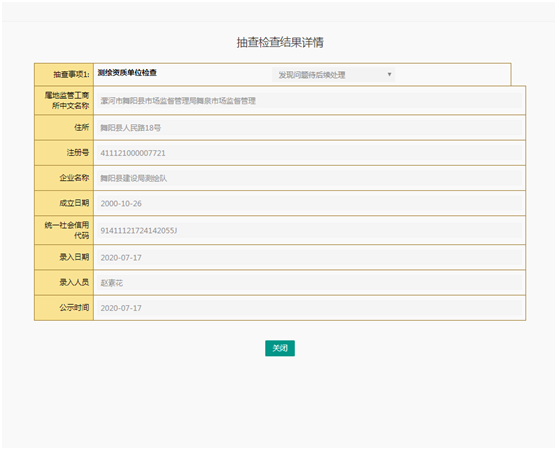The height and width of the screenshot is (450, 557).
Task: Click the 注册号 label cell
Action: coord(64,153)
